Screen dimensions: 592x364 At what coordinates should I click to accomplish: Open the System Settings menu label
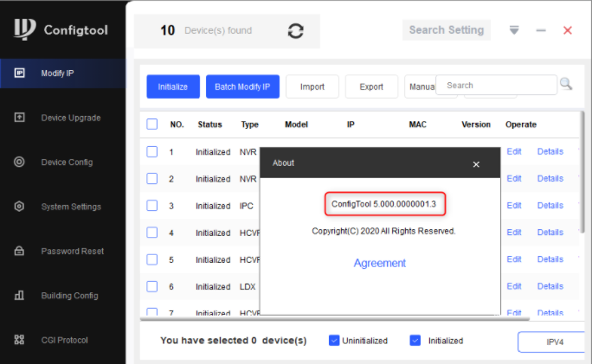click(71, 207)
